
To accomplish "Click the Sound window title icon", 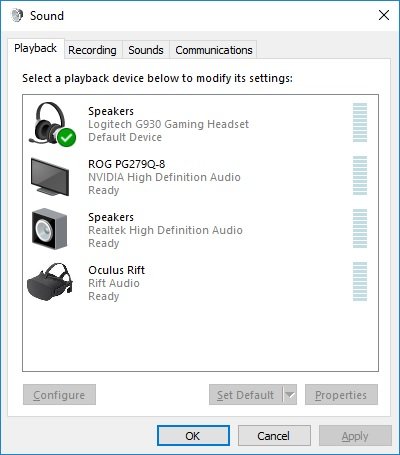I will [x=17, y=15].
